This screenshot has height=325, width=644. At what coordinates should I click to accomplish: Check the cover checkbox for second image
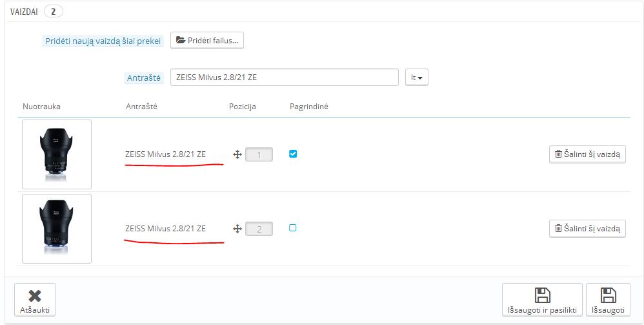pyautogui.click(x=293, y=228)
